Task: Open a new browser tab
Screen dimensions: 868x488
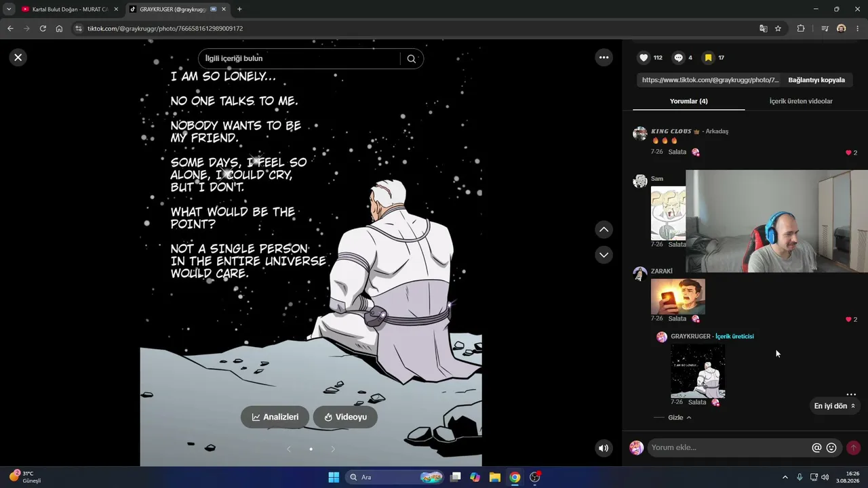Action: (x=239, y=9)
